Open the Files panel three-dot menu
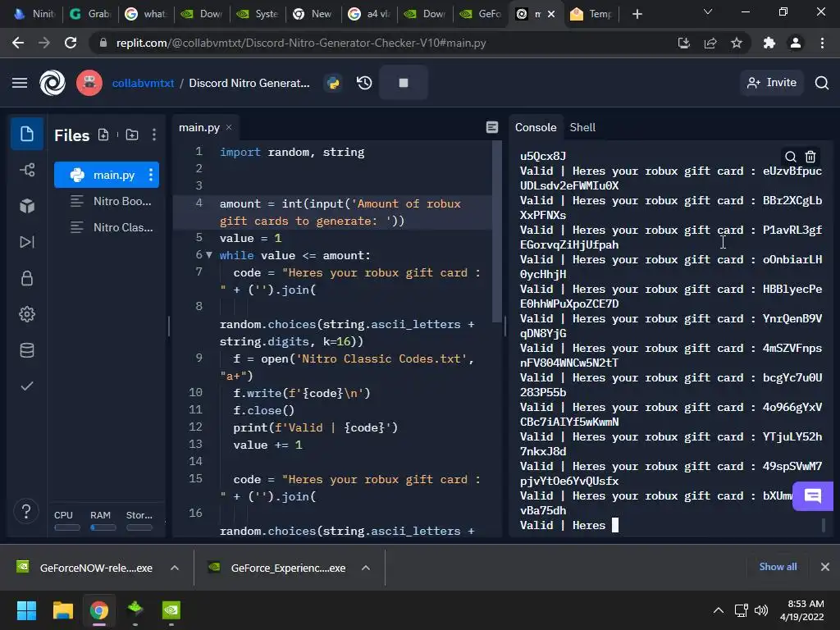 point(154,135)
